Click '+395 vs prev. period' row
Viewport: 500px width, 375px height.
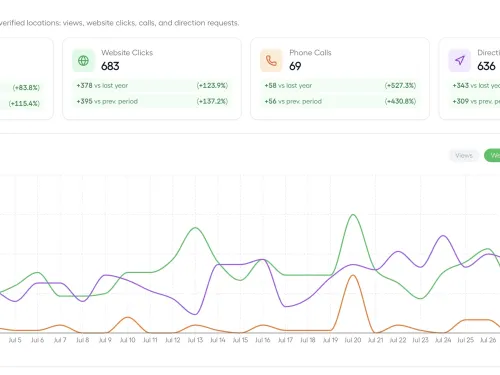pyautogui.click(x=152, y=101)
